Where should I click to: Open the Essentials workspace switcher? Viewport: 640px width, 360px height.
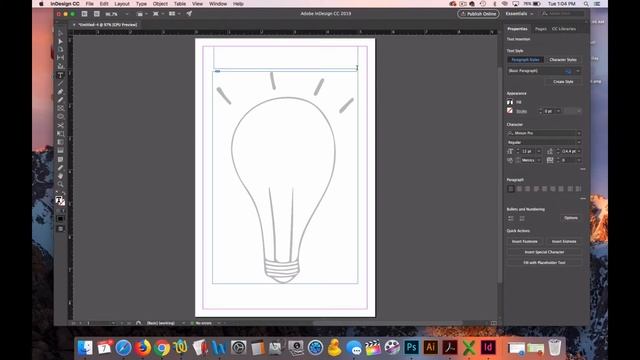[x=519, y=13]
